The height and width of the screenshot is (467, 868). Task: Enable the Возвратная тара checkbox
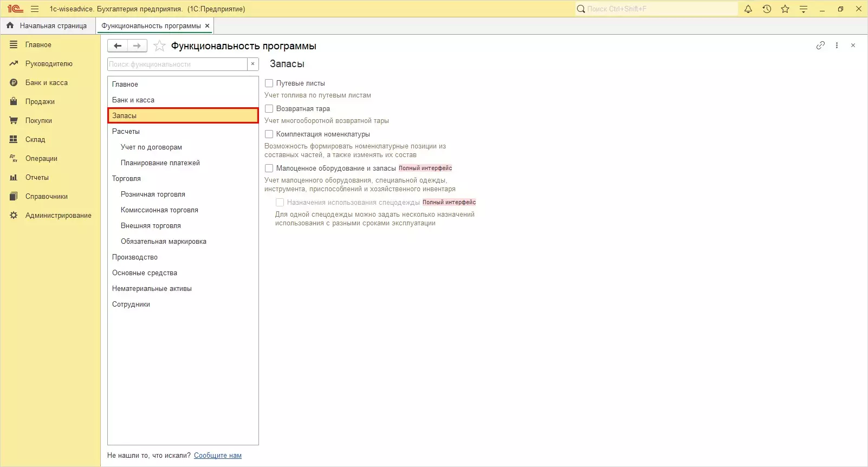(x=269, y=109)
